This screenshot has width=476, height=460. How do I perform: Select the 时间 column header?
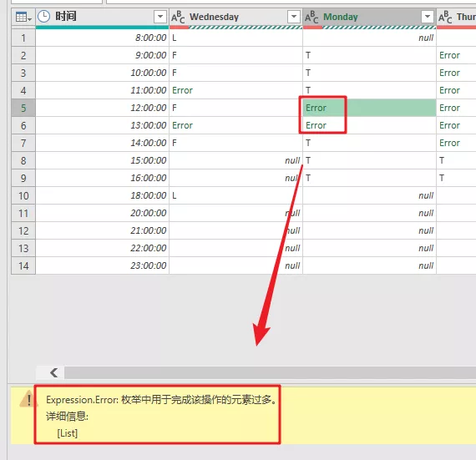(103, 17)
